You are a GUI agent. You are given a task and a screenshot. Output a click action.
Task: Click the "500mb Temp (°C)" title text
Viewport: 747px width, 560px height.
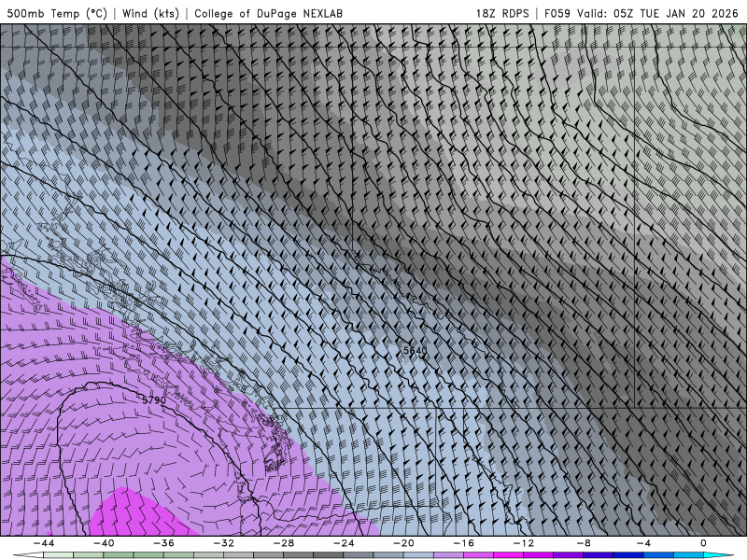57,13
